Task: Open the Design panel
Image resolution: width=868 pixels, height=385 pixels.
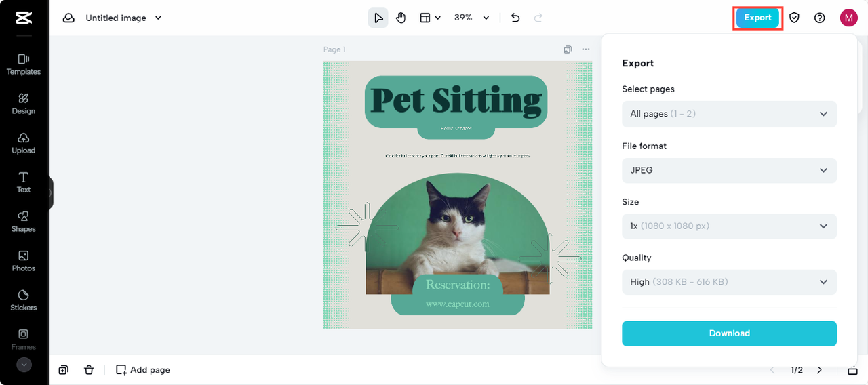Action: [x=24, y=104]
